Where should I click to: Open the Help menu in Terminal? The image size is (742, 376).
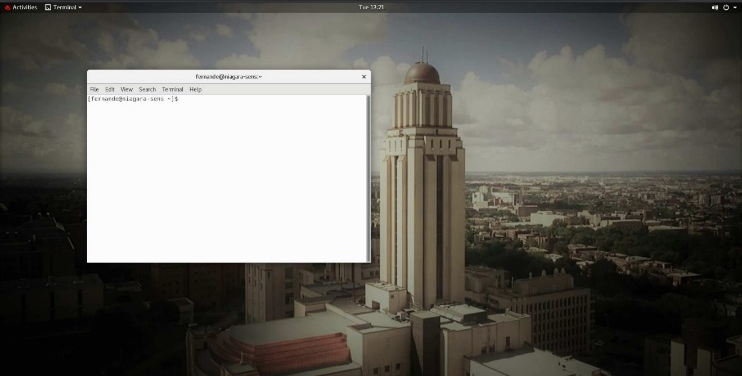click(x=195, y=89)
